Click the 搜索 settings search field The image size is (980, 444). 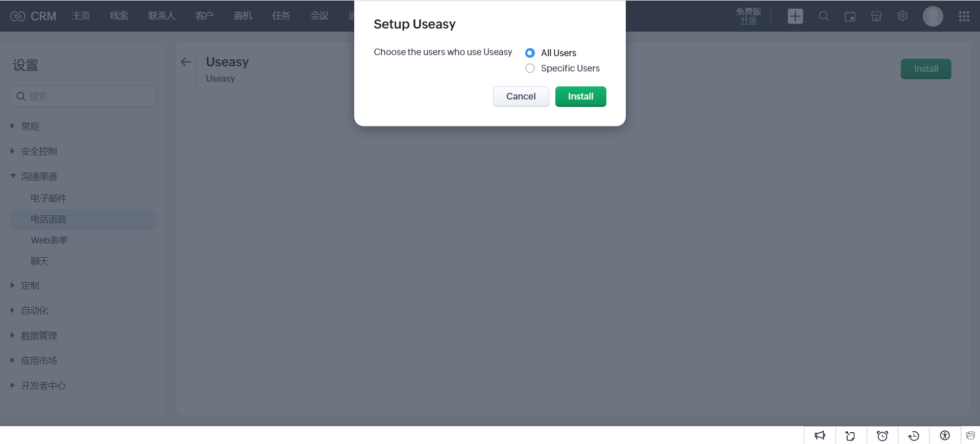click(x=83, y=96)
